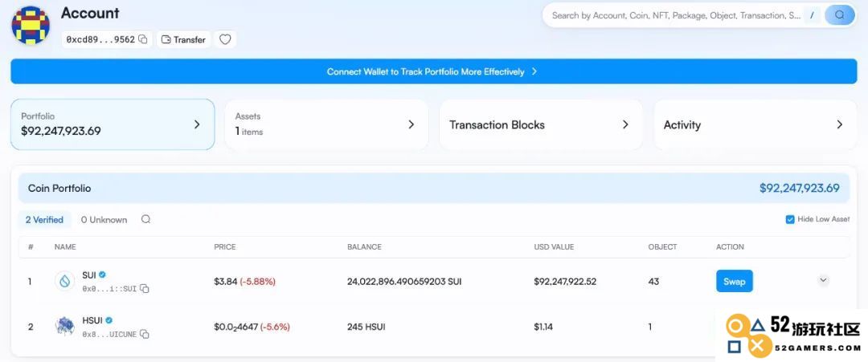Select the 2 Verified tab
Viewport: 868px width, 362px height.
[44, 219]
